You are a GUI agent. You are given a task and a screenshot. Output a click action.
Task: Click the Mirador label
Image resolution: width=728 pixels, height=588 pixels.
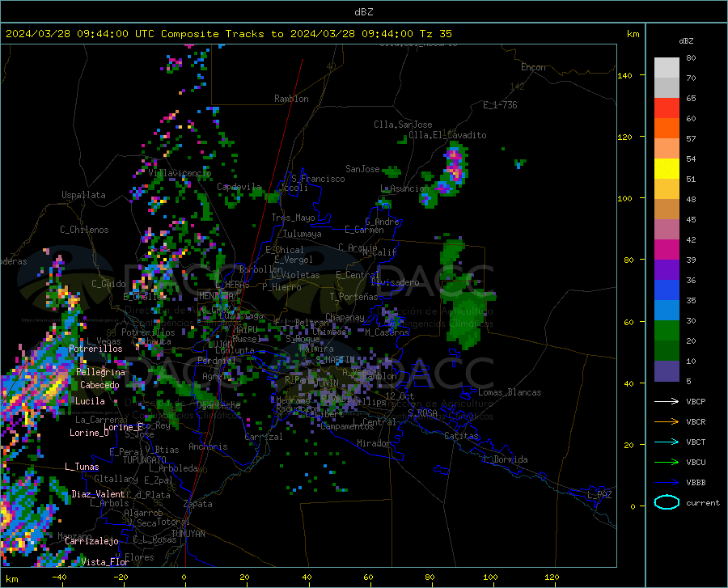coord(374,443)
